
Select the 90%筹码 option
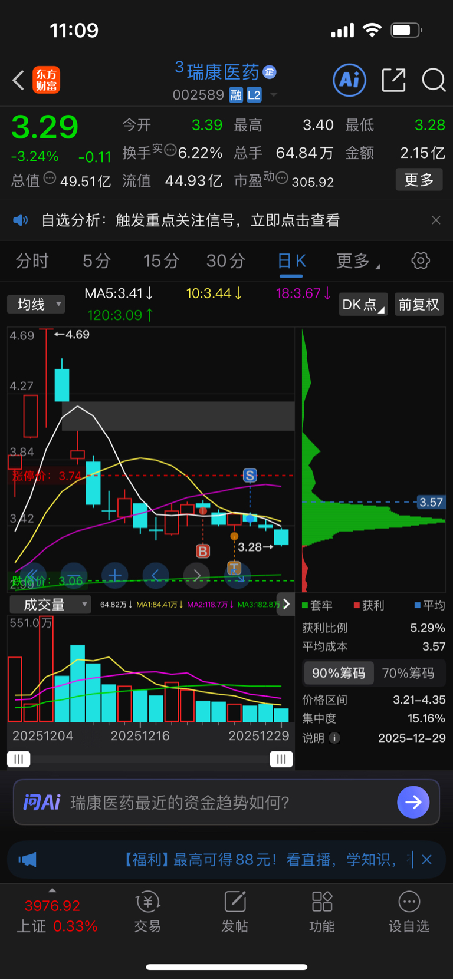tap(339, 673)
